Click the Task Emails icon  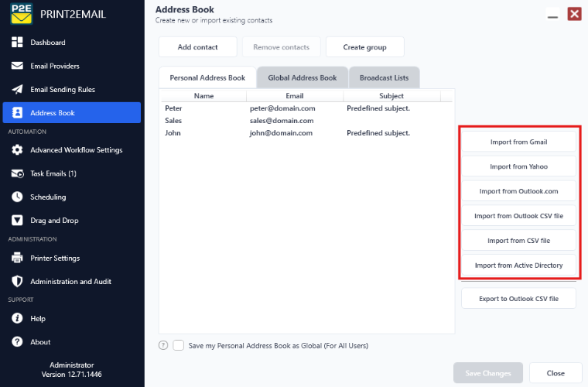point(17,173)
